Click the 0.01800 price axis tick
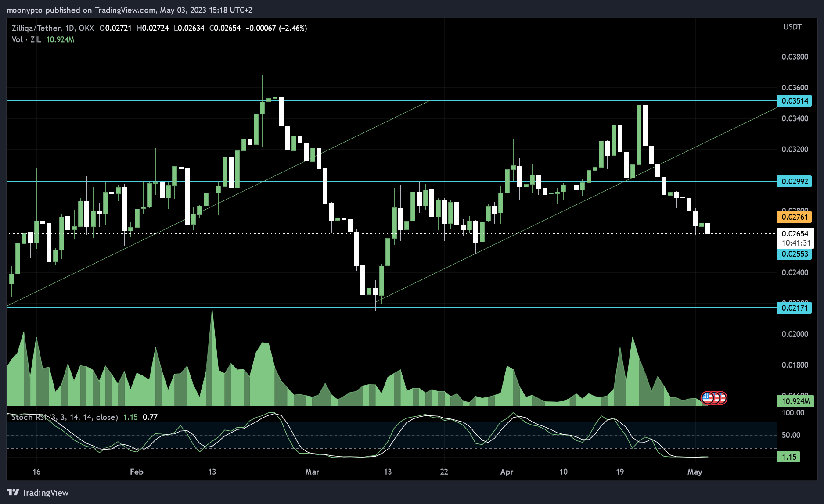Viewport: 824px width, 504px height. tap(795, 365)
